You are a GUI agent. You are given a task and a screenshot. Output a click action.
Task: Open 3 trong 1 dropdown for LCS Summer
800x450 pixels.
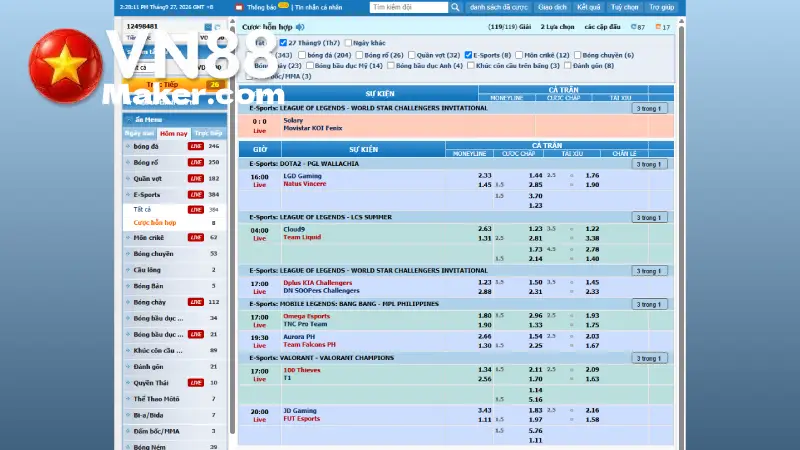[649, 218]
